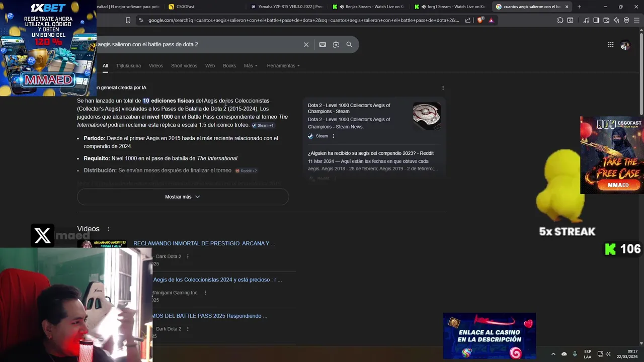Open Dota 2 Level 1000 Collector's Aegis link

[x=349, y=108]
